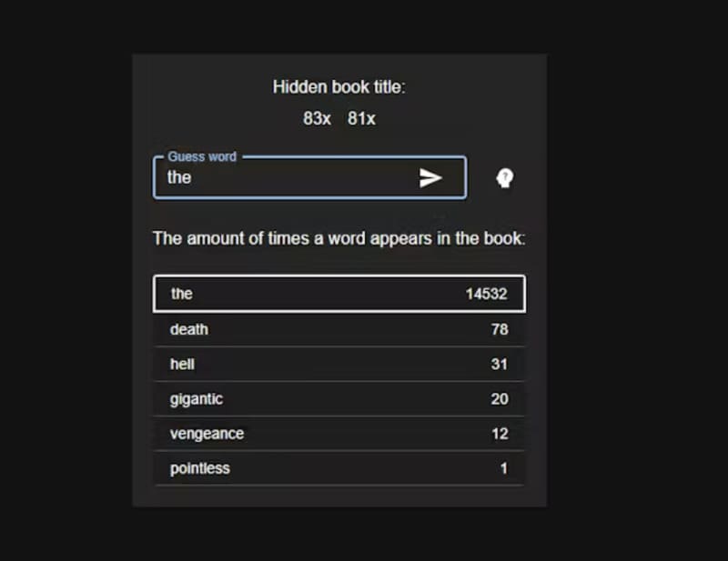Submit the guess with the send arrow
This screenshot has width=728, height=561.
click(430, 177)
